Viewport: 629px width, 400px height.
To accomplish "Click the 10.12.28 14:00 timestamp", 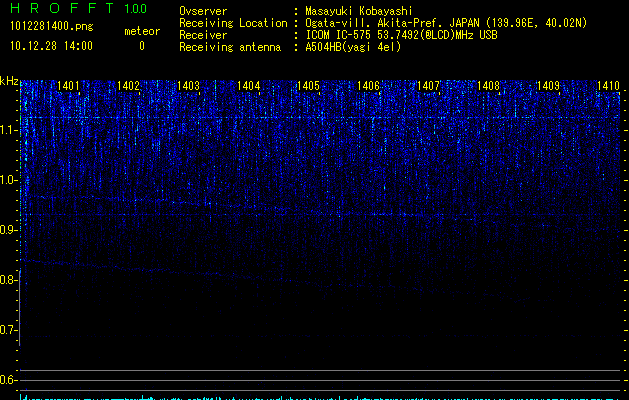I will point(51,46).
